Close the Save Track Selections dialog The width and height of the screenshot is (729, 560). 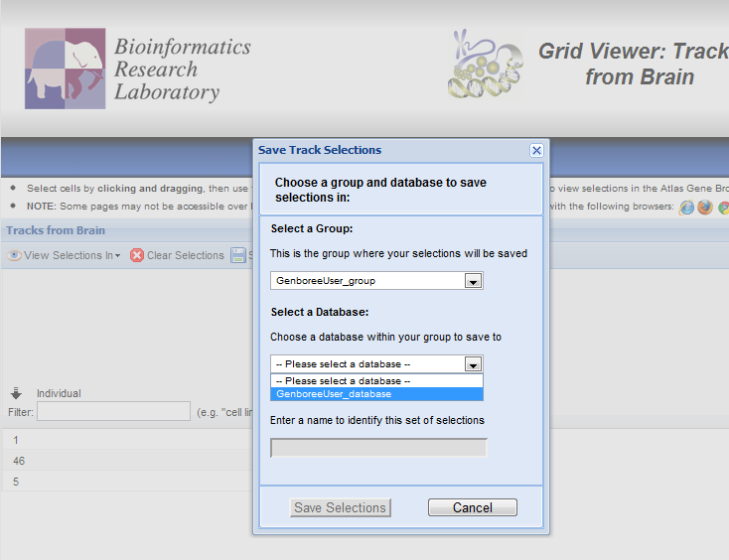536,150
